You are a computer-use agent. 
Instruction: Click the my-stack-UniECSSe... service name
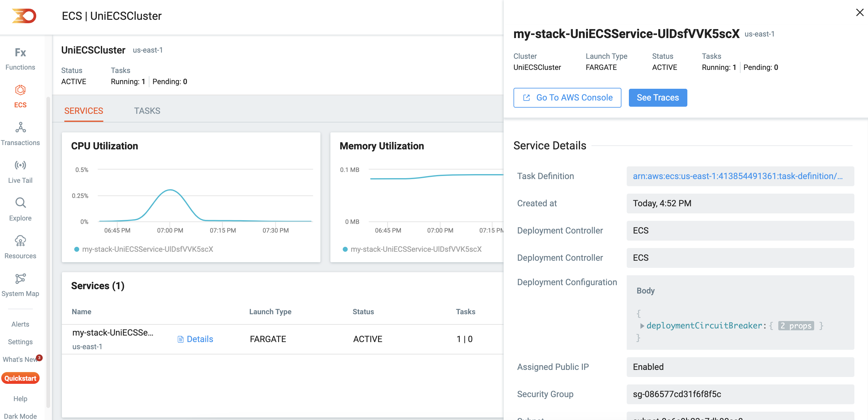click(x=113, y=333)
